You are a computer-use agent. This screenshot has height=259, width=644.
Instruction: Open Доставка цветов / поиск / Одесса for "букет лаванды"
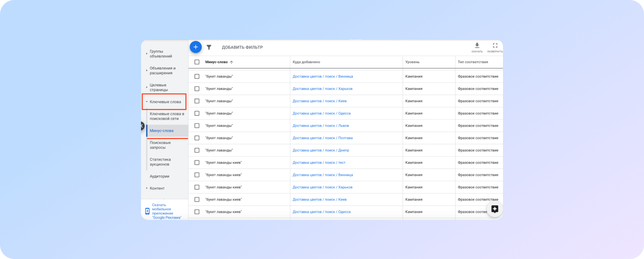321,113
